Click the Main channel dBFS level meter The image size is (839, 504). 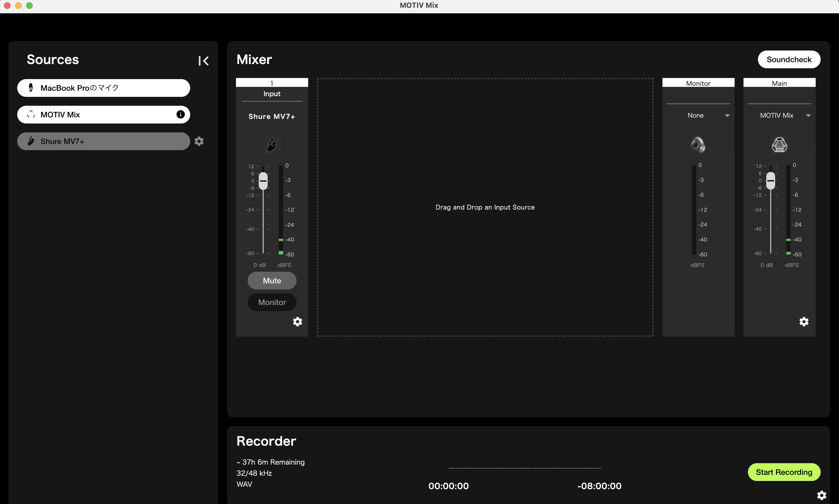[788, 210]
